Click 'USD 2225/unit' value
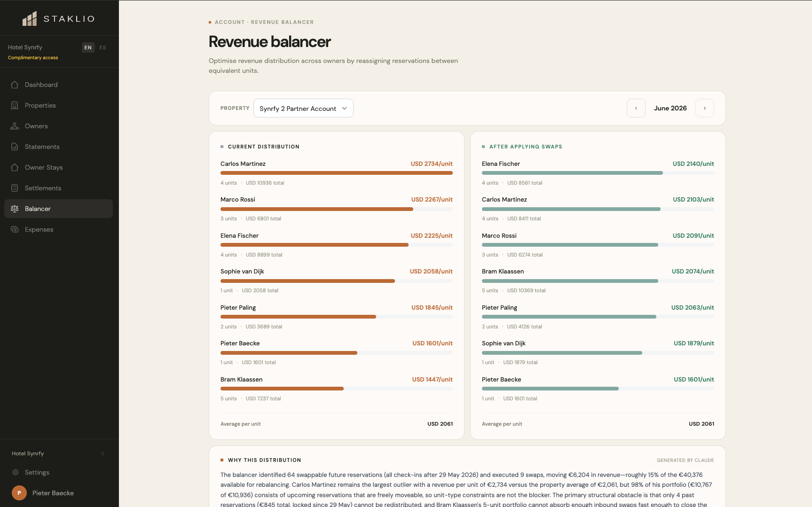 point(432,235)
